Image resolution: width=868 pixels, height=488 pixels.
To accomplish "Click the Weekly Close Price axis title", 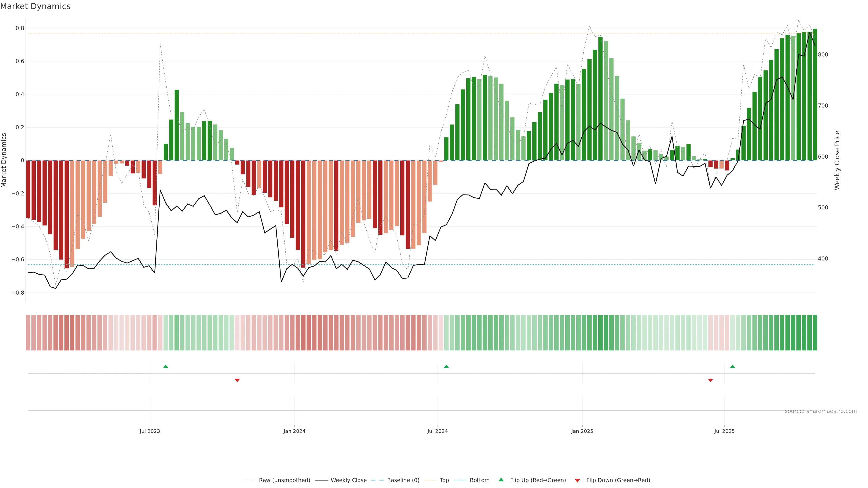I will (837, 160).
